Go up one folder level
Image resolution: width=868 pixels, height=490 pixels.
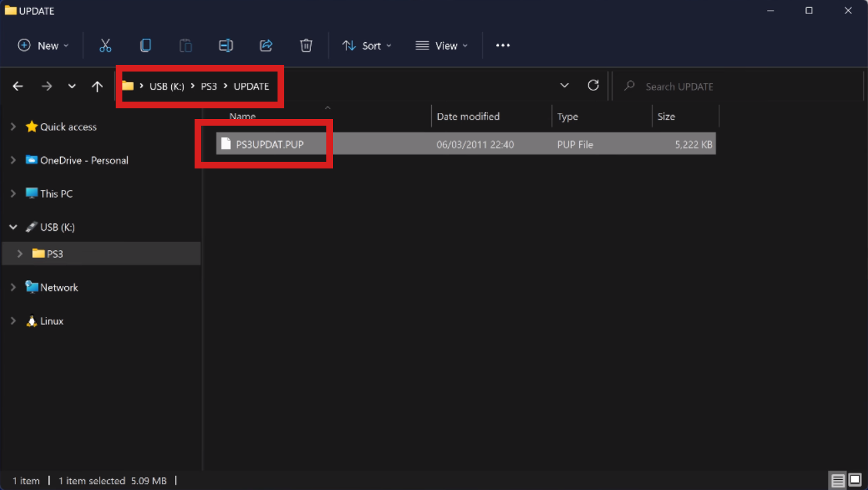97,86
